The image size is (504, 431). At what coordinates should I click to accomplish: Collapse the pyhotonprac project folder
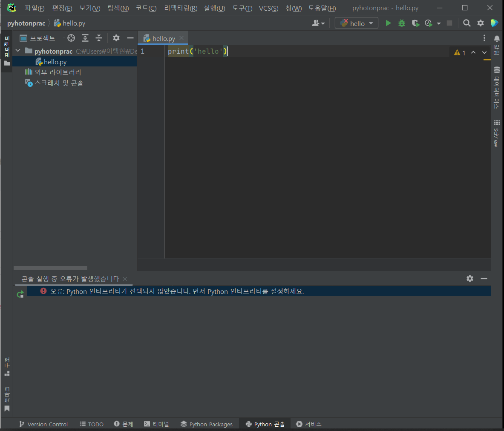click(x=18, y=51)
